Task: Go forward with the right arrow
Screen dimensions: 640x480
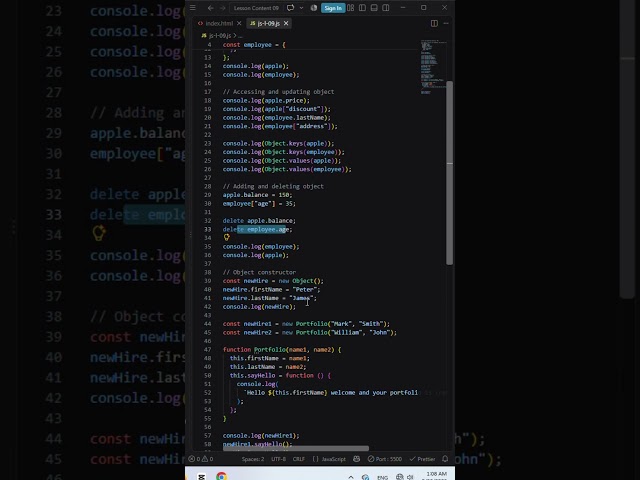Action: [222, 8]
